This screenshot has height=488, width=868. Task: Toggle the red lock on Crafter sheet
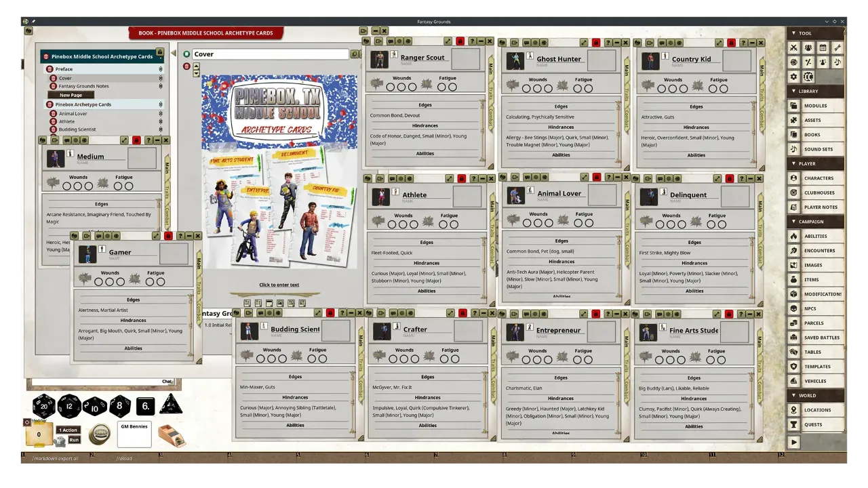point(462,313)
